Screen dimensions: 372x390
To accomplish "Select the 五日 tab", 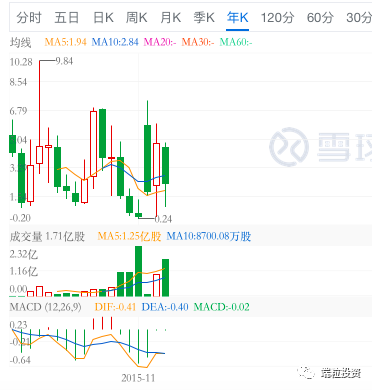I will click(67, 18).
